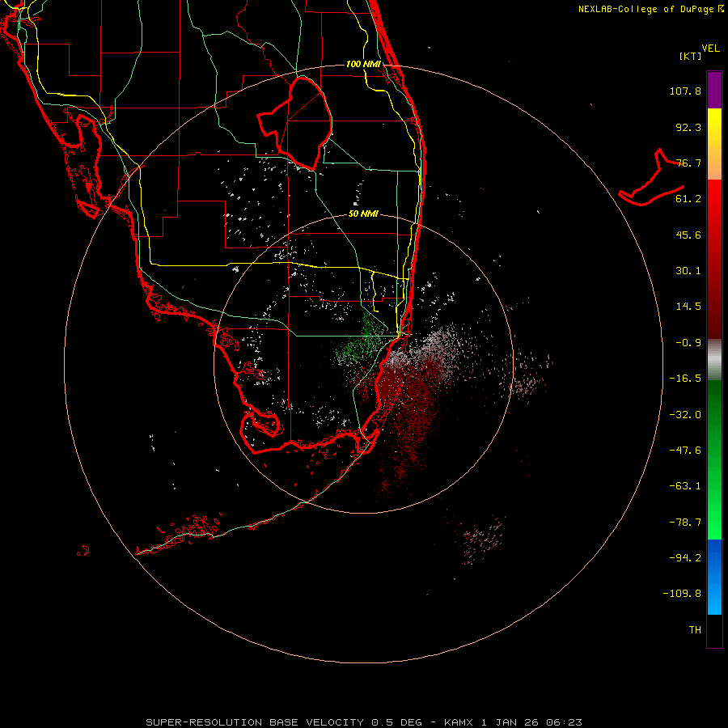Image resolution: width=728 pixels, height=728 pixels.
Task: Click the -109.8 legend value
Action: click(682, 594)
